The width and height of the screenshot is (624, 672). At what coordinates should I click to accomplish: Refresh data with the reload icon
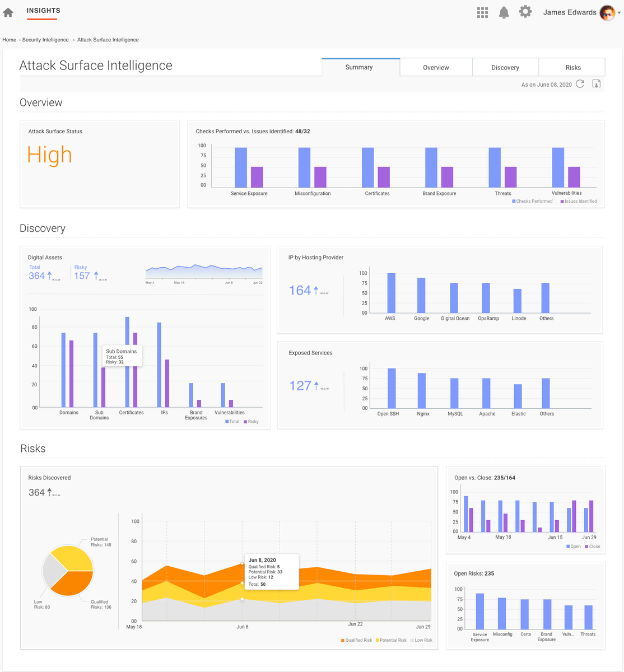point(580,84)
